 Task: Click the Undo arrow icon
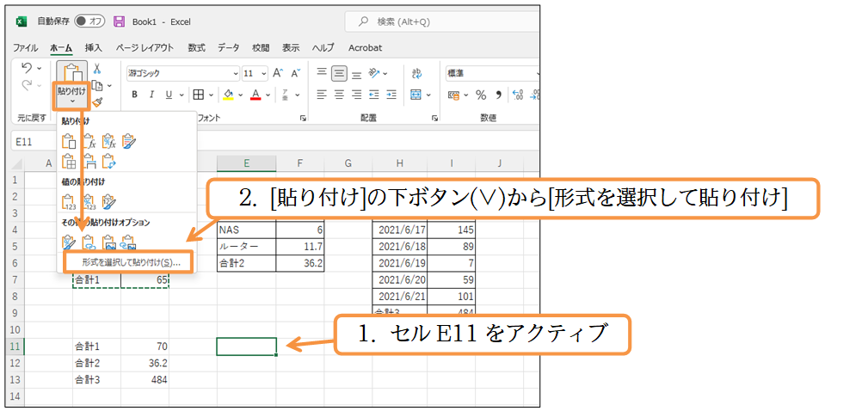(27, 69)
